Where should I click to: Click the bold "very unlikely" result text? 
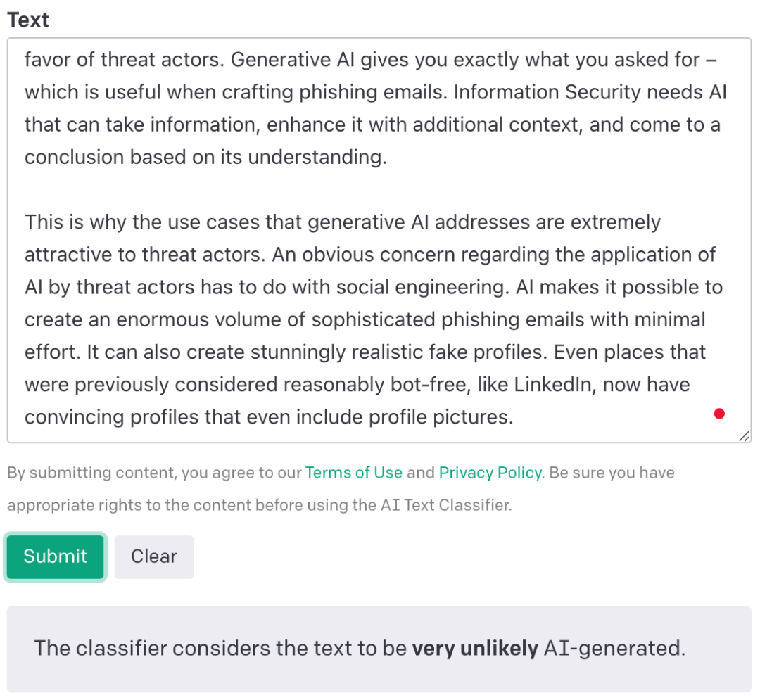(x=475, y=648)
